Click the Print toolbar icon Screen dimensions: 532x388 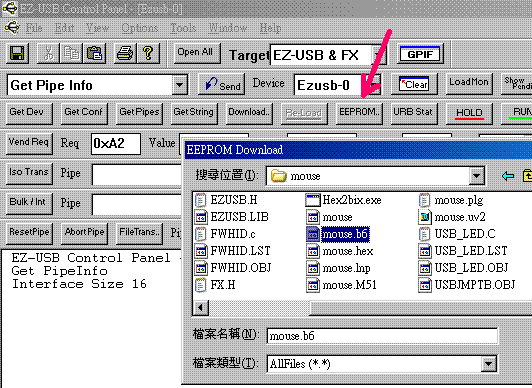pos(125,53)
